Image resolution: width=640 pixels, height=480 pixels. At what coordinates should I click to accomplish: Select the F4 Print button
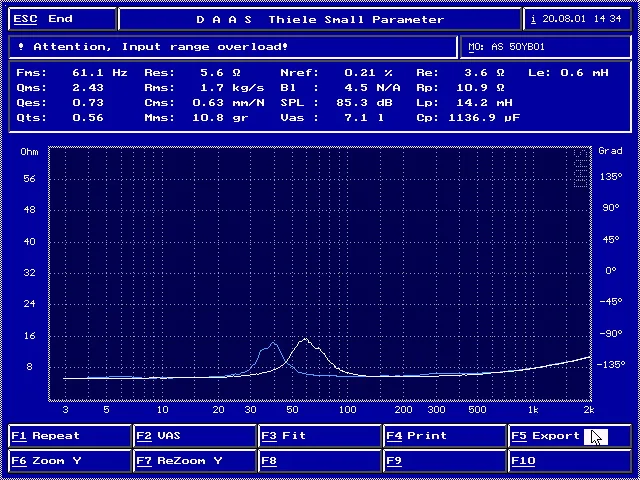444,436
